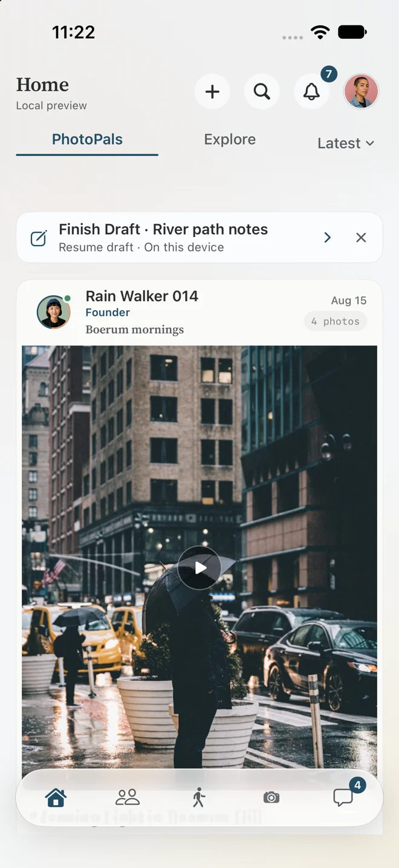
Task: Open the people tab icon
Action: click(x=128, y=798)
